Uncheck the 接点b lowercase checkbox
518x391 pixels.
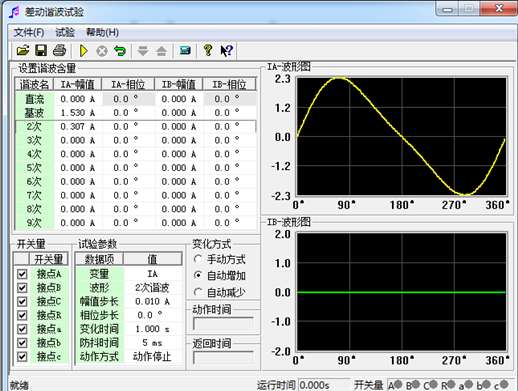point(22,343)
